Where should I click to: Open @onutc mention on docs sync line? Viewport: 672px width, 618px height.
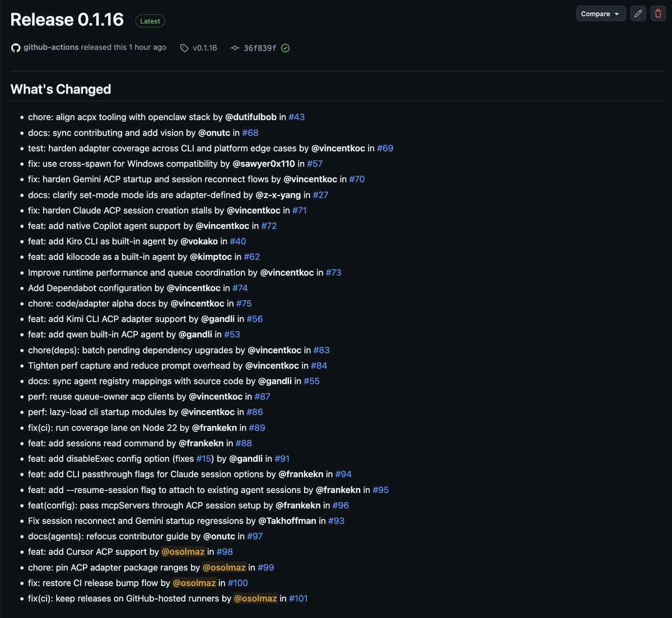coord(214,133)
